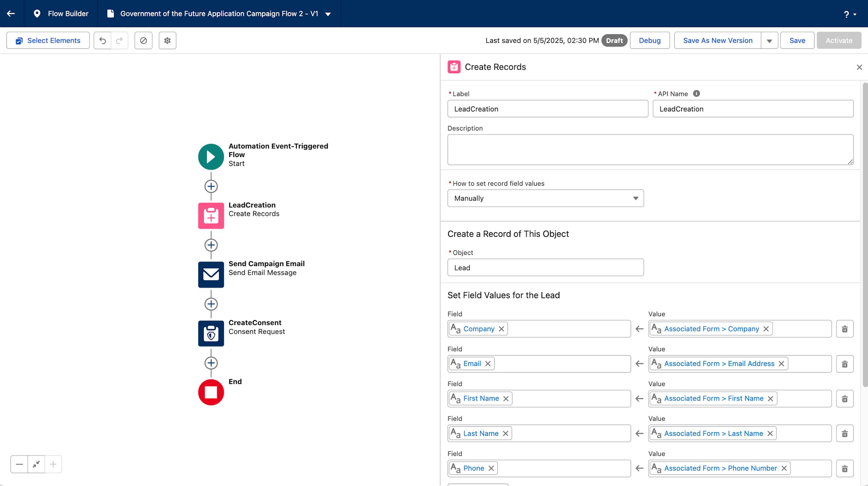Expand arrow next to Save As New Version
This screenshot has height=486, width=868.
(769, 41)
